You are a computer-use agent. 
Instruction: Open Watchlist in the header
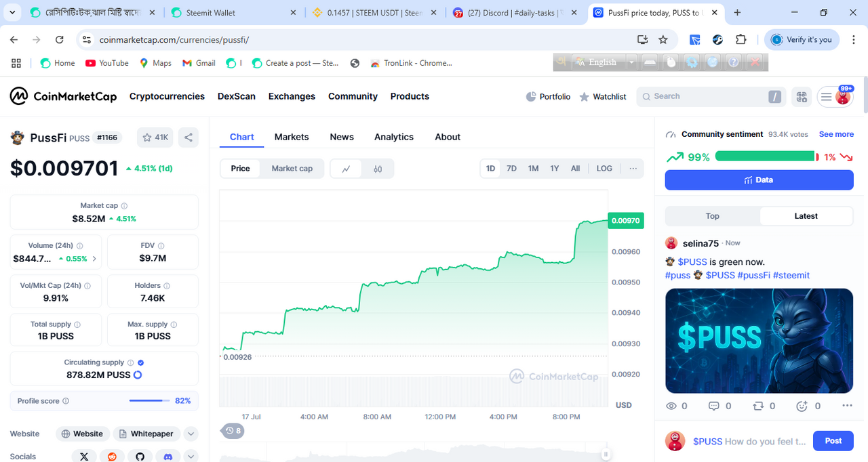point(603,97)
